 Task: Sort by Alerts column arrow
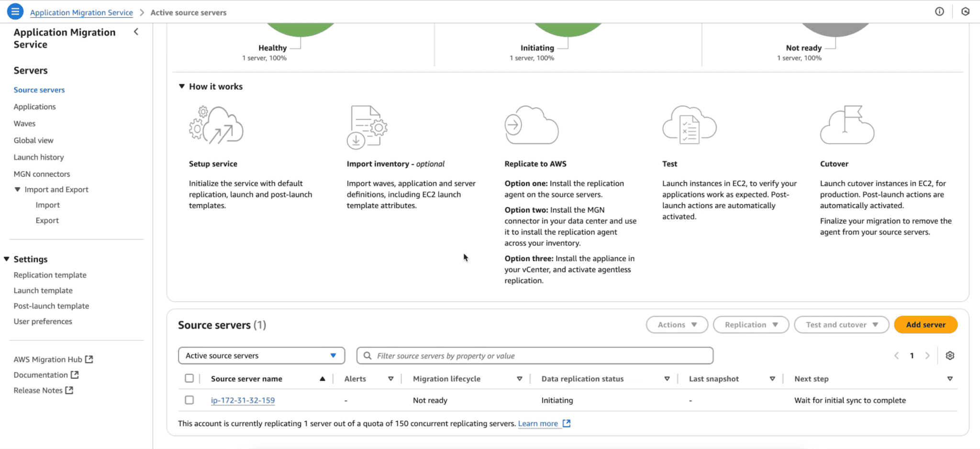pyautogui.click(x=390, y=379)
